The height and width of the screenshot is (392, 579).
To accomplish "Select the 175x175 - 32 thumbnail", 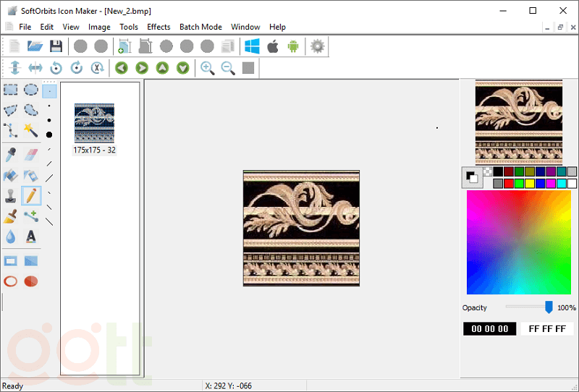I will (94, 124).
